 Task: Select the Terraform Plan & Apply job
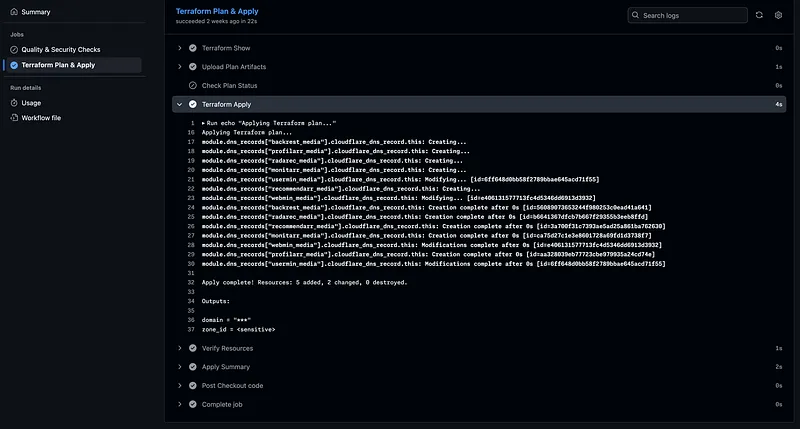click(x=58, y=65)
